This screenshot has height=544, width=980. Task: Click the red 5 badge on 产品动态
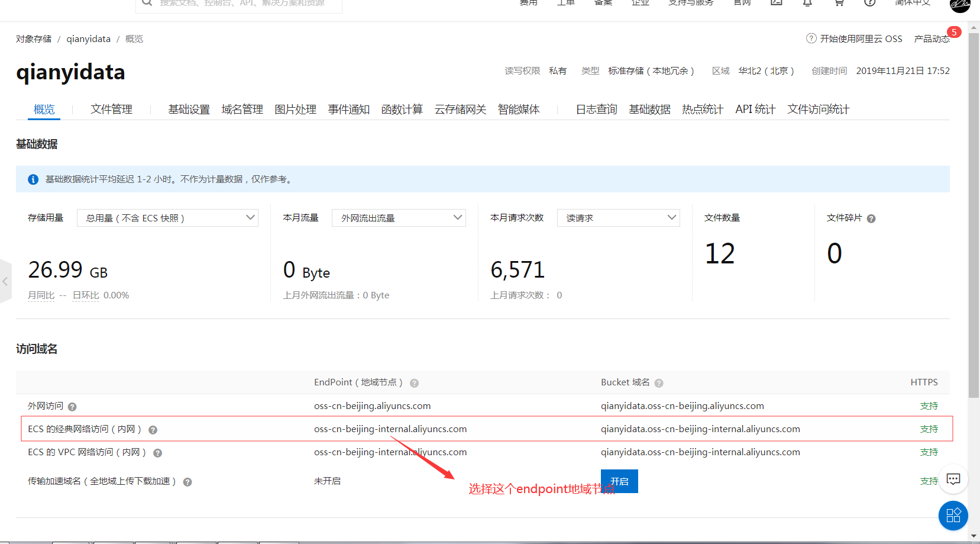point(954,32)
